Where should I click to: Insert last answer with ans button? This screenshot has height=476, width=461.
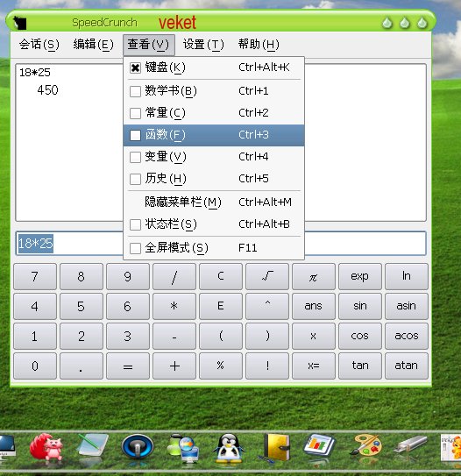coord(314,306)
